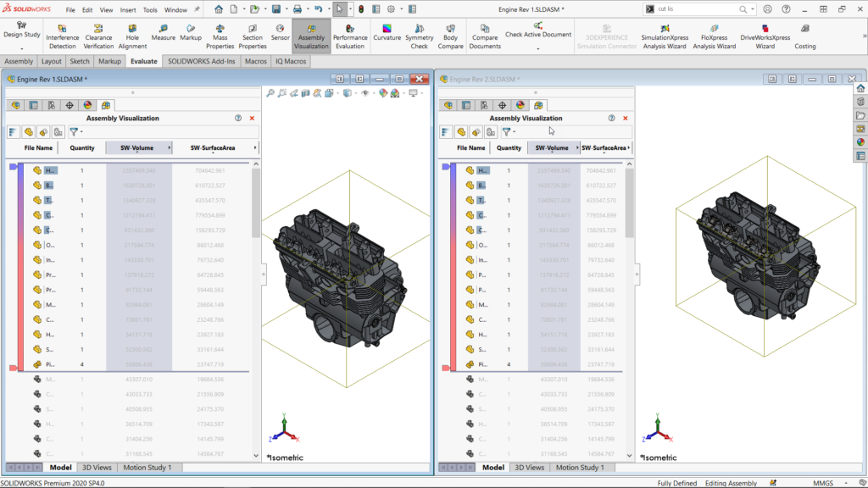Click Save icon in title toolbar
The width and height of the screenshot is (868, 488).
276,9
